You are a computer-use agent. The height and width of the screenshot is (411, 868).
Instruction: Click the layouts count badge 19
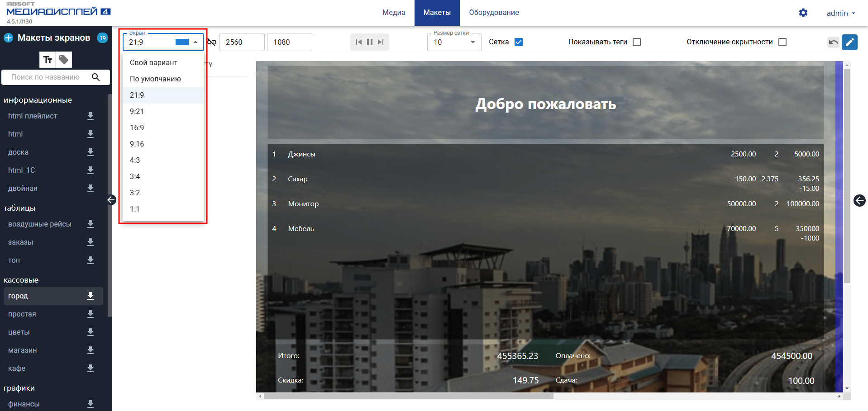click(x=103, y=38)
